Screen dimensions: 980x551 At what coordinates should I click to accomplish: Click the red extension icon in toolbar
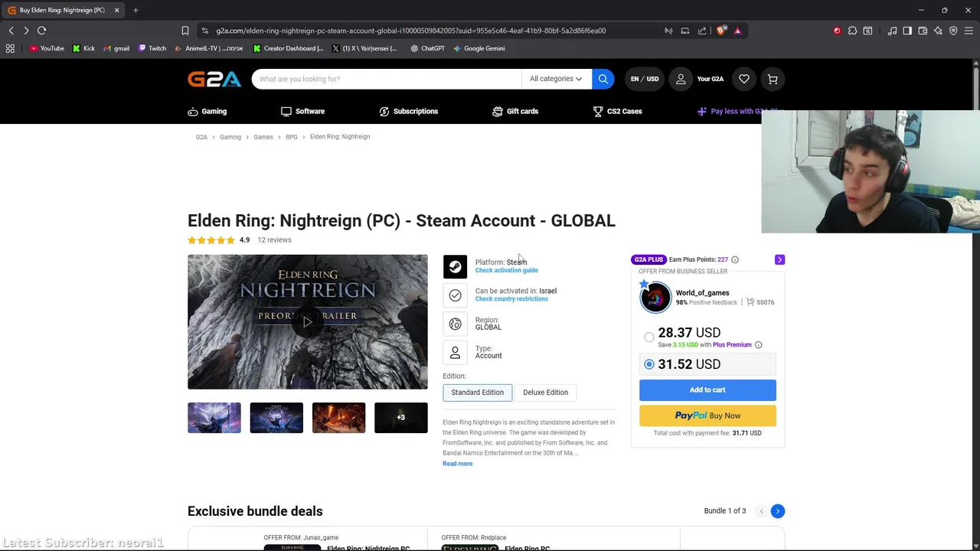pos(837,31)
